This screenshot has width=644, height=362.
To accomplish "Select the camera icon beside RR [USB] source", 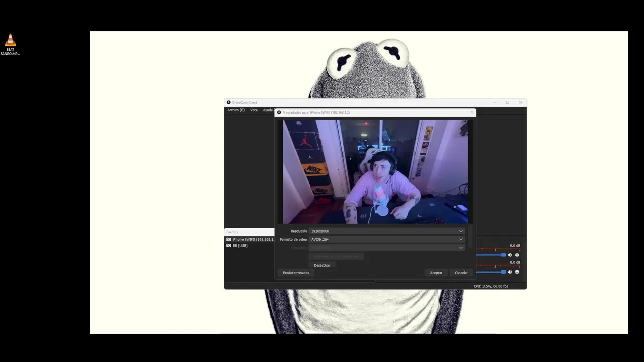I will 229,246.
